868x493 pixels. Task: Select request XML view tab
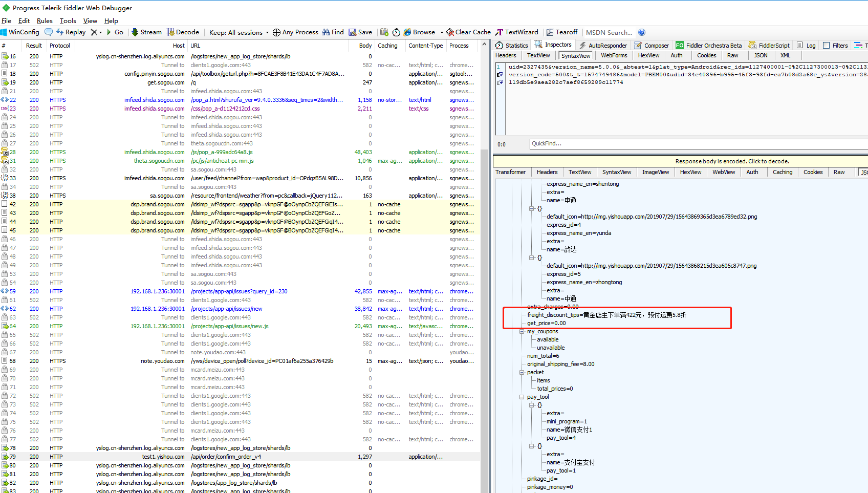tap(785, 55)
